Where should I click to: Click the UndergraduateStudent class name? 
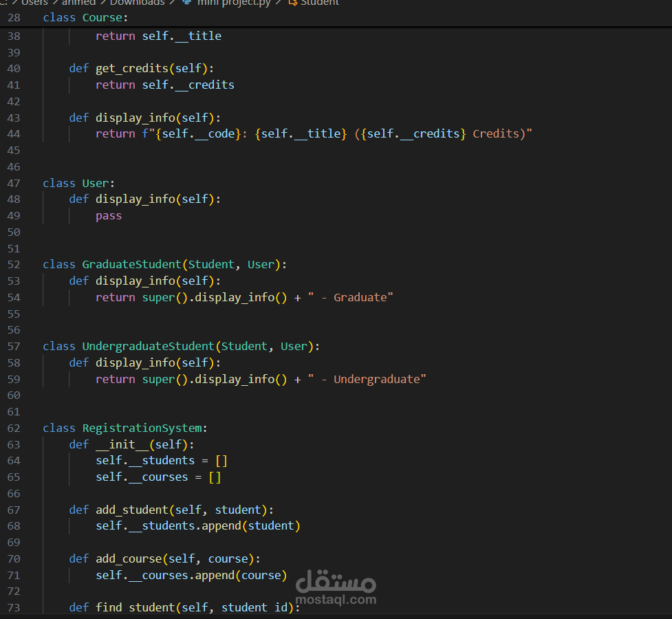coord(149,347)
